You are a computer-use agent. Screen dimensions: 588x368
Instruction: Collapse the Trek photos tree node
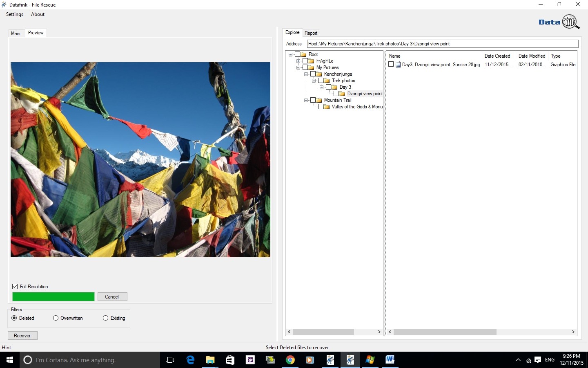(x=314, y=81)
